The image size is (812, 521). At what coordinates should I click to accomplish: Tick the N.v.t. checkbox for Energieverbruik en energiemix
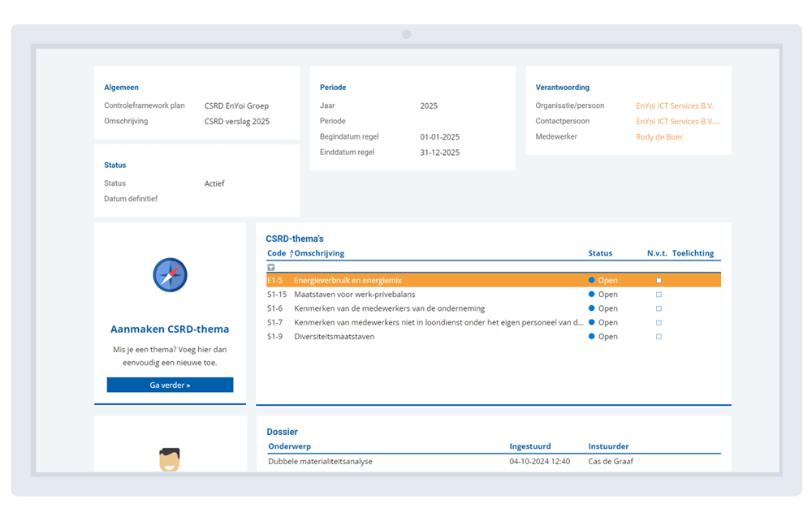tap(659, 281)
